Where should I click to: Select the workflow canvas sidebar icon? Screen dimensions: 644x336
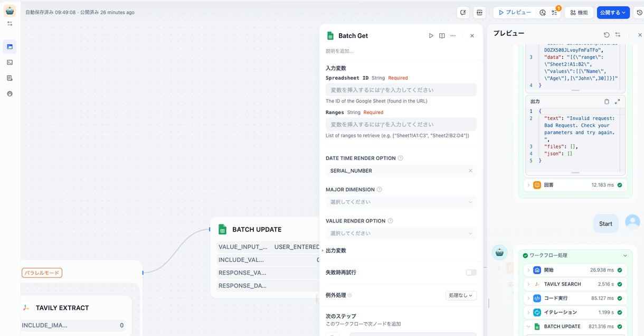coord(10,46)
